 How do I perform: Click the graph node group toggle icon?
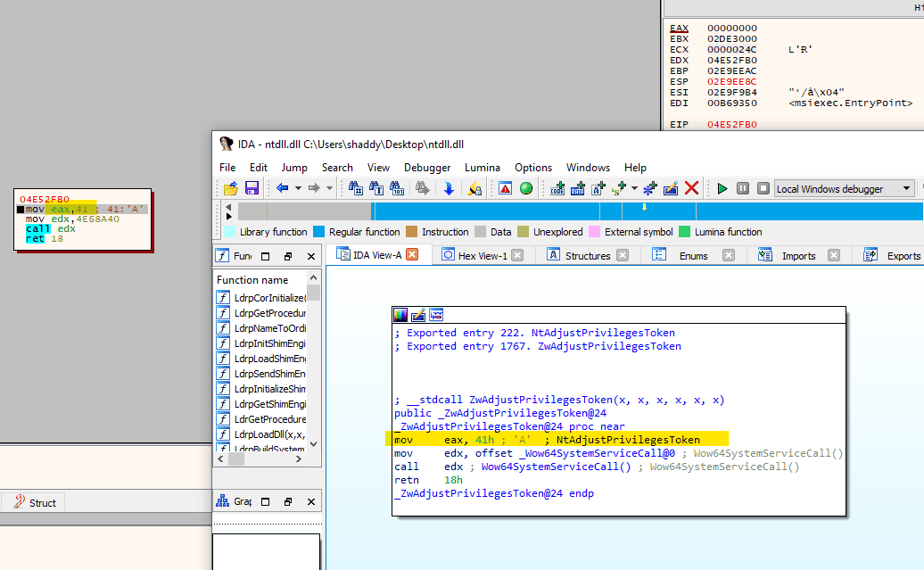pos(436,315)
